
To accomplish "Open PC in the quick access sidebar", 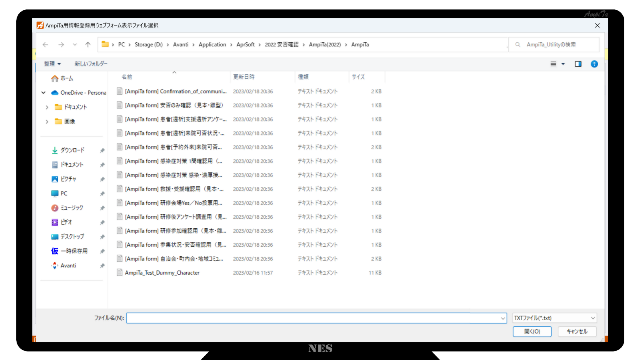I will click(59, 193).
